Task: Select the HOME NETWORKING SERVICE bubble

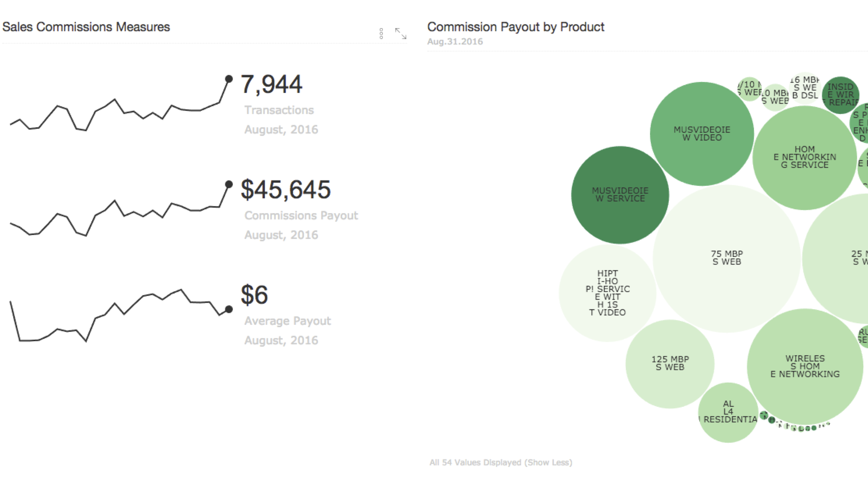Action: coord(805,158)
